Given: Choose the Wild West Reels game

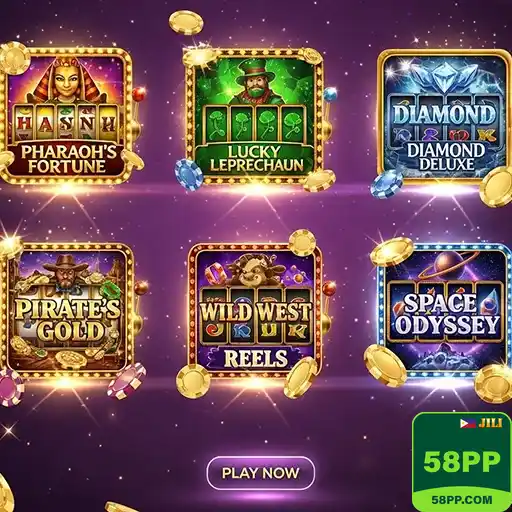Looking at the screenshot, I should pyautogui.click(x=255, y=311).
